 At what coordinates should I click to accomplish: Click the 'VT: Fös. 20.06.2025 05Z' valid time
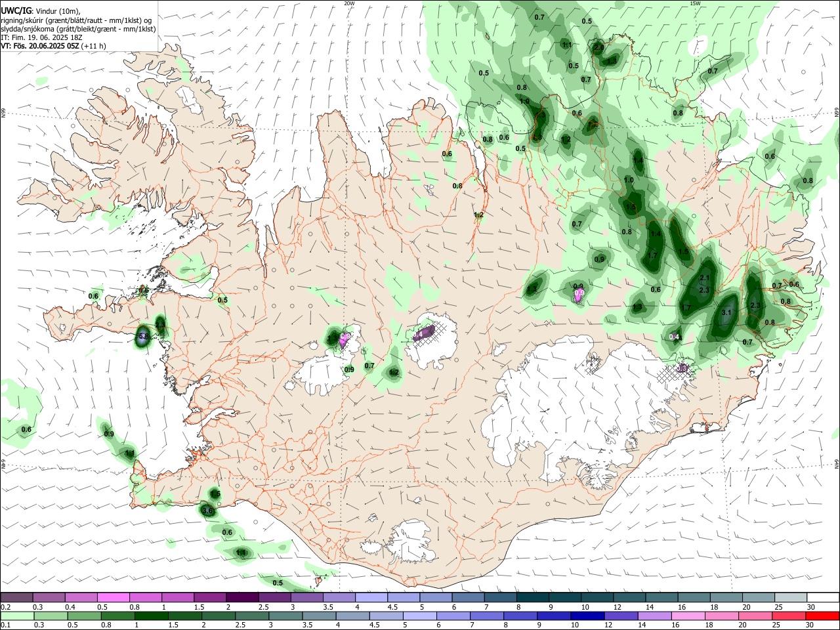40,46
